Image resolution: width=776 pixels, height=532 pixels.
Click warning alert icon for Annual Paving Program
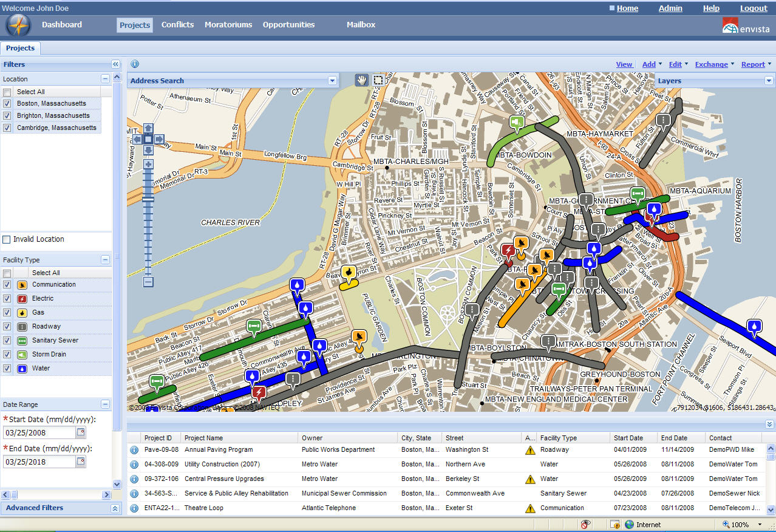tap(530, 450)
